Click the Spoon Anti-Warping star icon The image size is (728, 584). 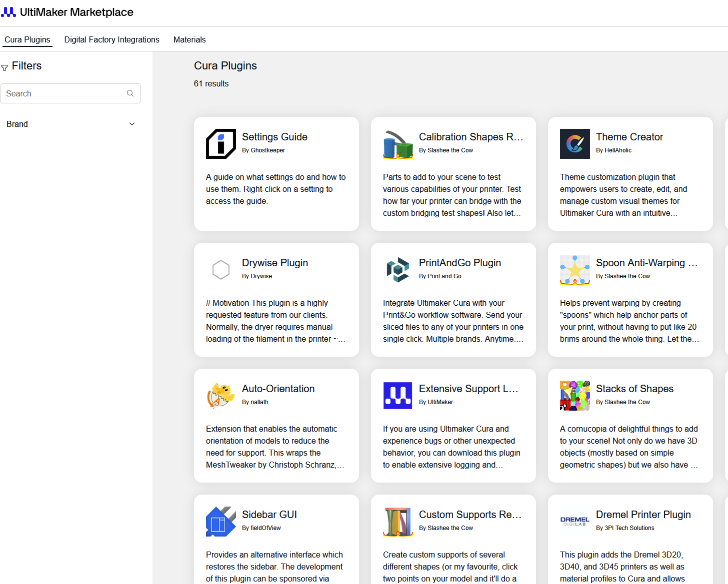tap(574, 270)
